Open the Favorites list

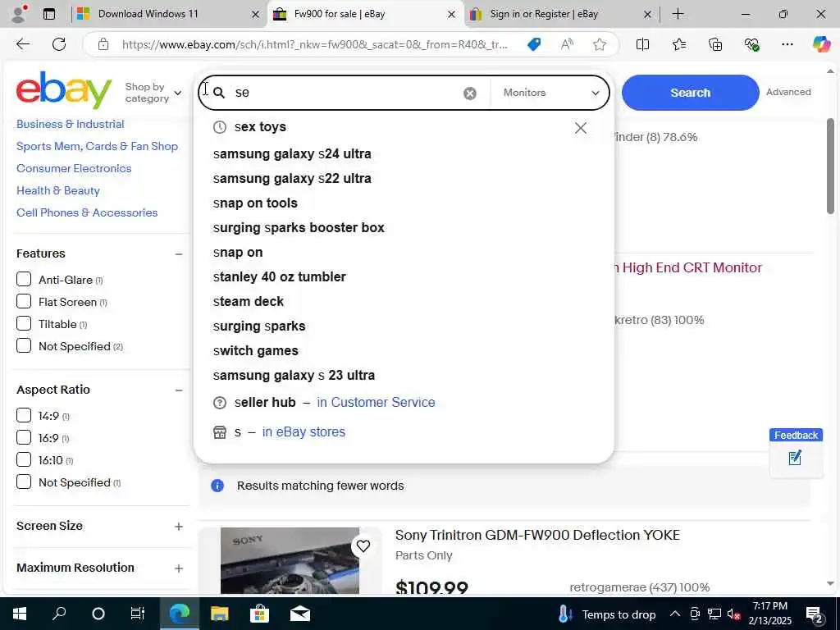(678, 44)
